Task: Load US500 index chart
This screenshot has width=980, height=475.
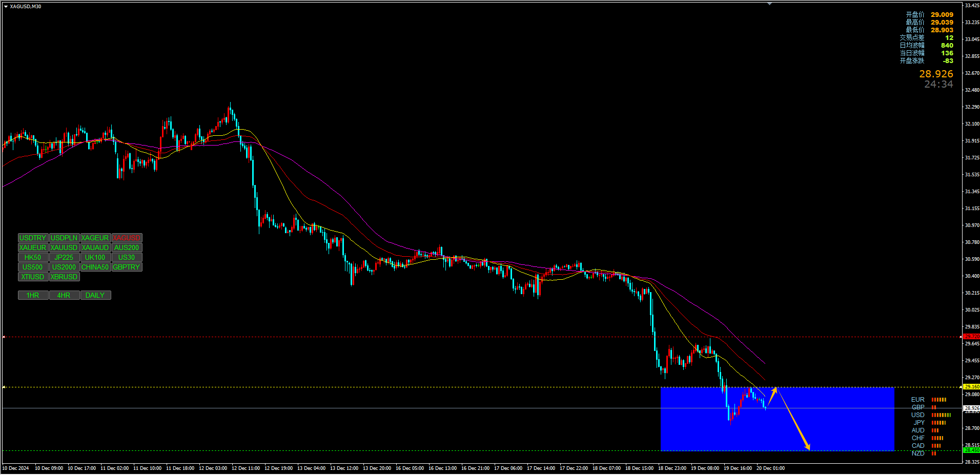Action: 33,267
